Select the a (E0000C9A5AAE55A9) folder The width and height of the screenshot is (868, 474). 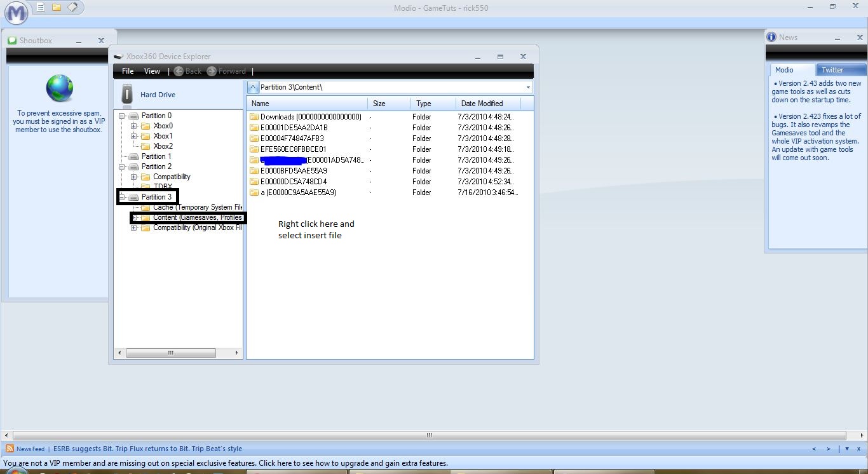click(298, 193)
